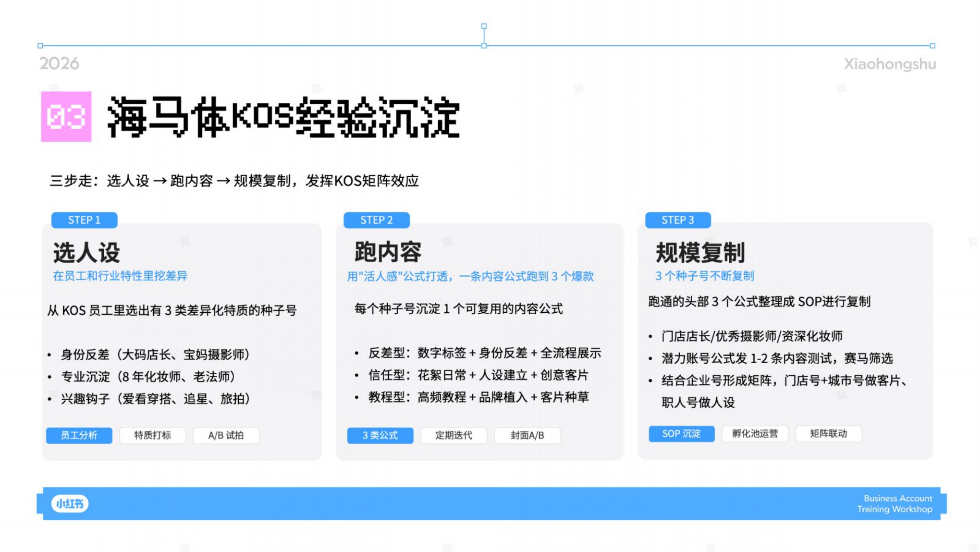The width and height of the screenshot is (980, 552).
Task: Click the blue text 3 个种子号不断复制
Action: (705, 276)
